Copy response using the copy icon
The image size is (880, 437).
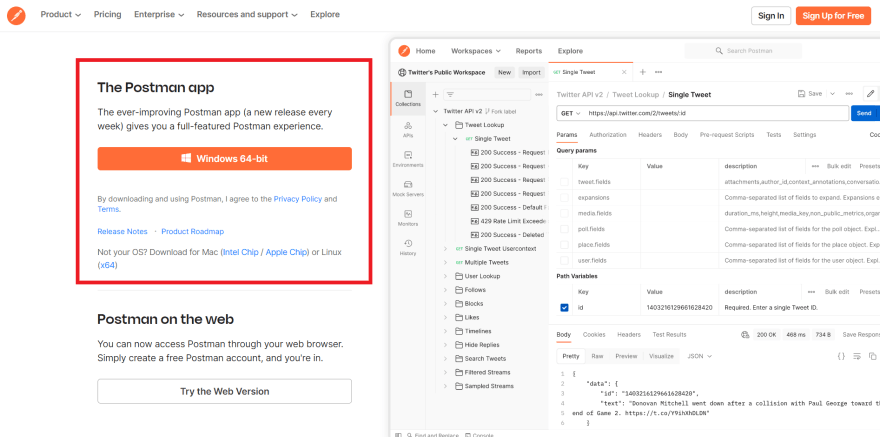(873, 356)
